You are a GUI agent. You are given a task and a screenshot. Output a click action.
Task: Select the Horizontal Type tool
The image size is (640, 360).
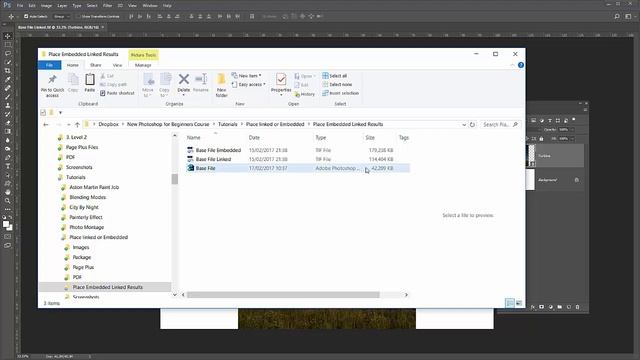tap(7, 166)
